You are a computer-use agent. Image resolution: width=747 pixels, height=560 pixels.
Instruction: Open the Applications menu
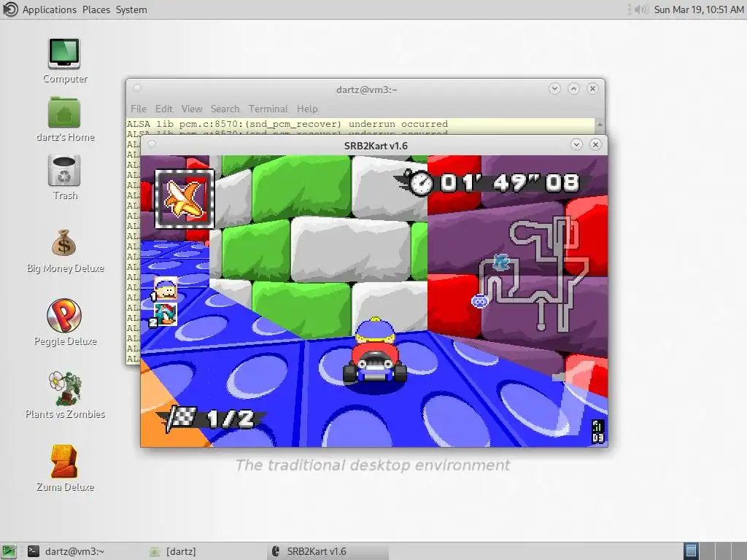(49, 9)
